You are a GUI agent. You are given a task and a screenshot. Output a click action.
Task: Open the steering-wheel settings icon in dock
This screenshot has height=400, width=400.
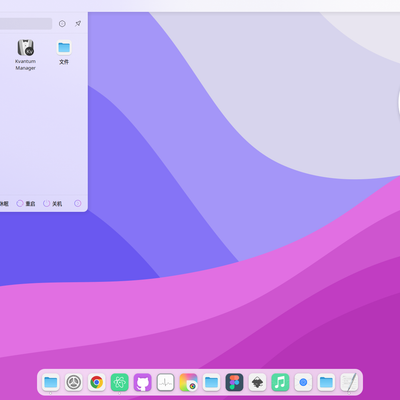[x=74, y=382]
